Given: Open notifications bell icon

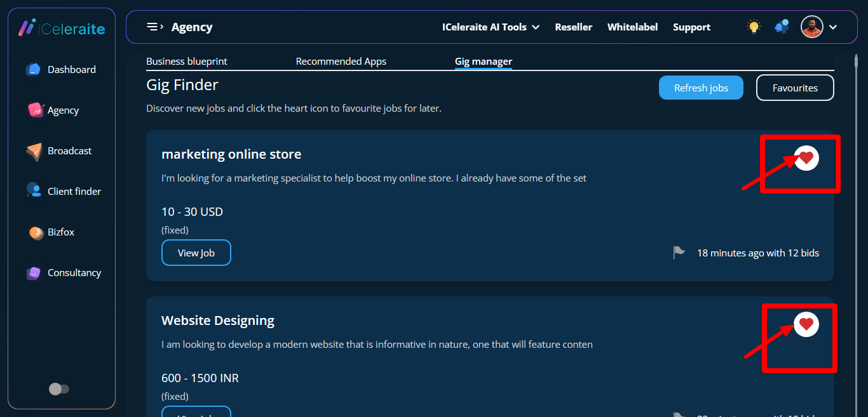Looking at the screenshot, I should [782, 27].
